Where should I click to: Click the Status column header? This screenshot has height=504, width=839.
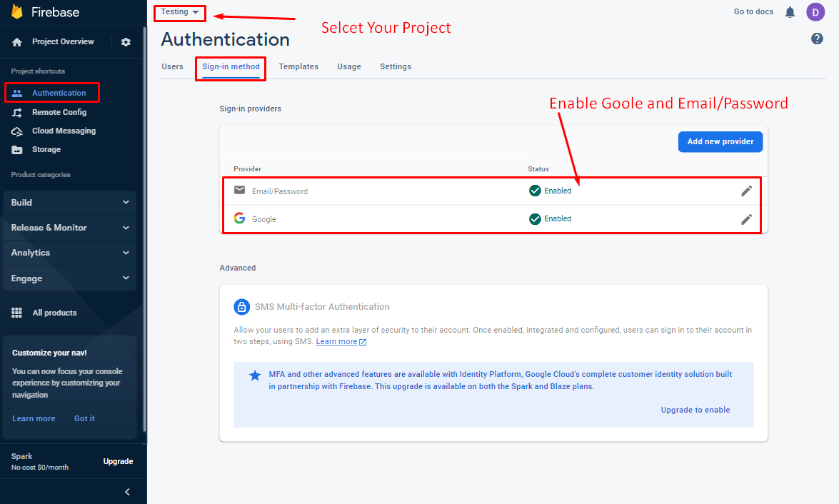click(538, 169)
